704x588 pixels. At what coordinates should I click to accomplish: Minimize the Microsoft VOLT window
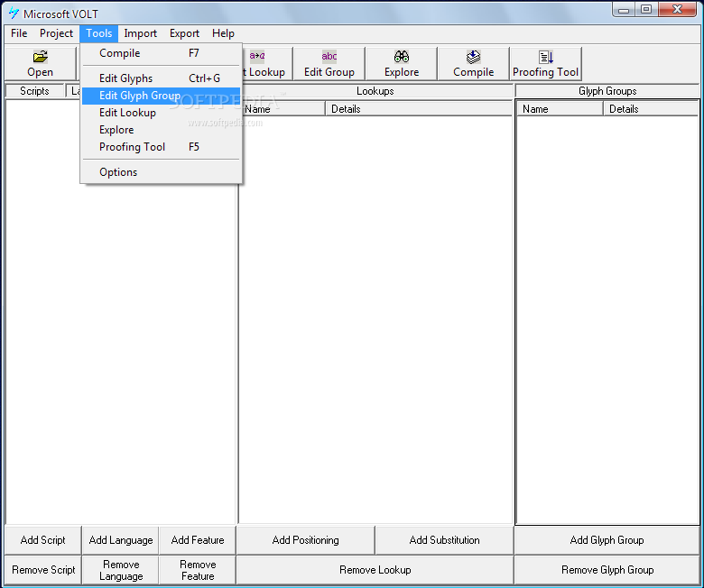[623, 9]
